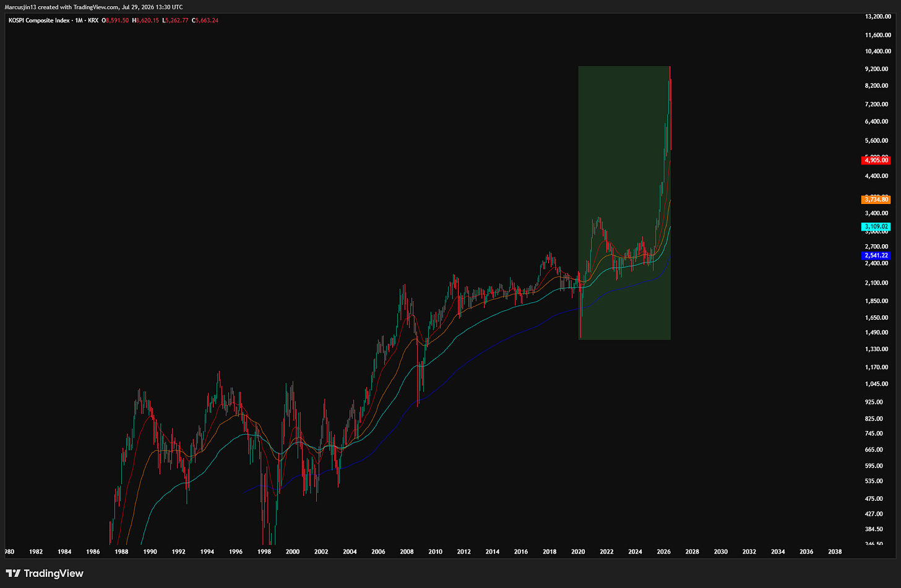Click the 1986 label on time axis
Image resolution: width=901 pixels, height=588 pixels.
[x=93, y=552]
